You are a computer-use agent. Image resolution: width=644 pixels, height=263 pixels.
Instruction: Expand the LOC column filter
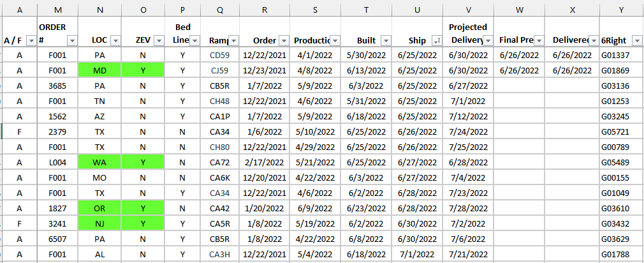pyautogui.click(x=115, y=40)
